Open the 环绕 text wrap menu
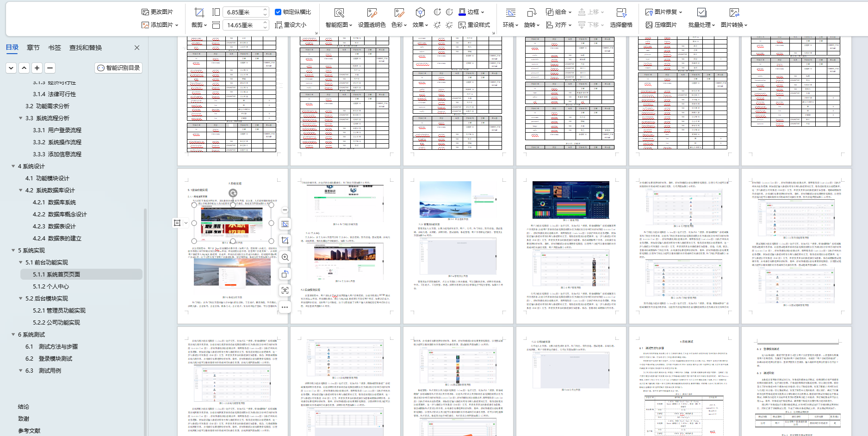The height and width of the screenshot is (436, 868). click(510, 25)
